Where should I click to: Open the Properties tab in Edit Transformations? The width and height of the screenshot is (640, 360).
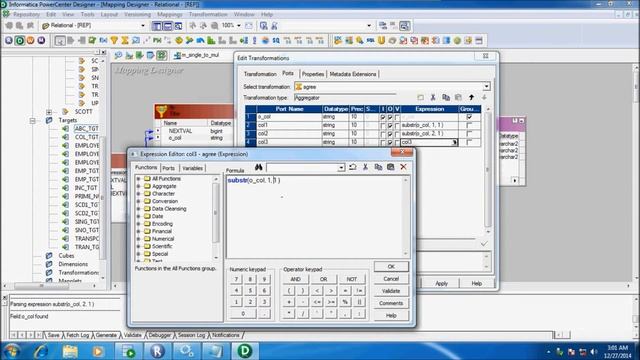click(x=313, y=74)
